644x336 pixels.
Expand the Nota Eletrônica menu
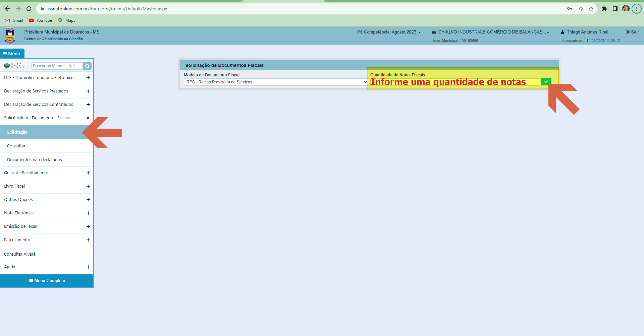pos(47,213)
